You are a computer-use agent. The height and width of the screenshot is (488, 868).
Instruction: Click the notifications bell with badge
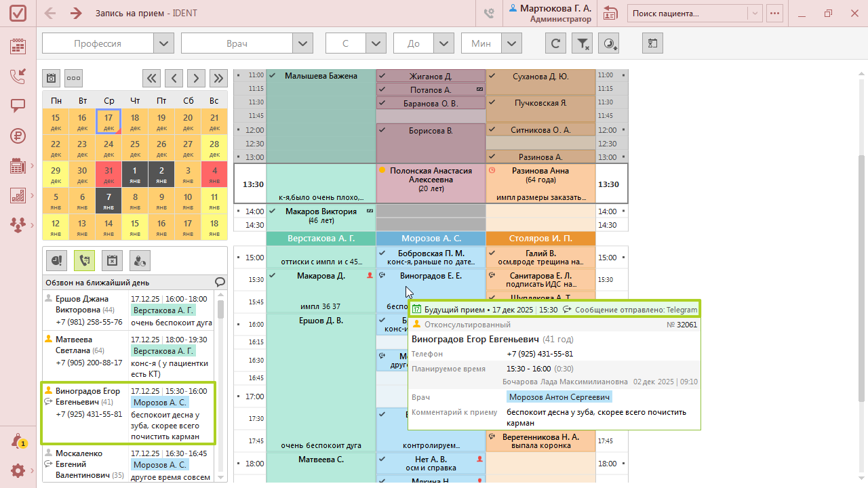click(18, 441)
